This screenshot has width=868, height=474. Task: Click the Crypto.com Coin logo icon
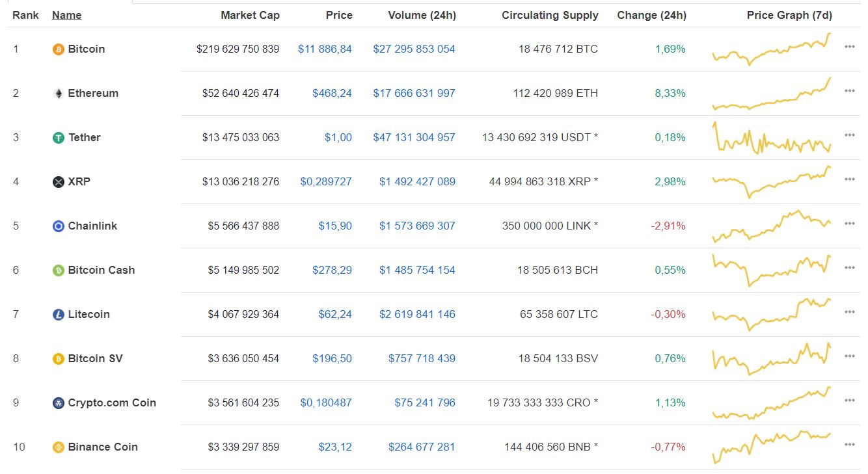point(58,403)
